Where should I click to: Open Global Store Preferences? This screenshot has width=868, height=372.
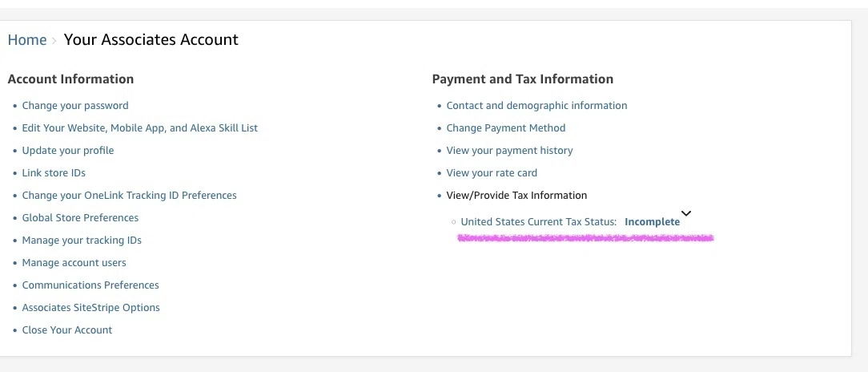[80, 218]
